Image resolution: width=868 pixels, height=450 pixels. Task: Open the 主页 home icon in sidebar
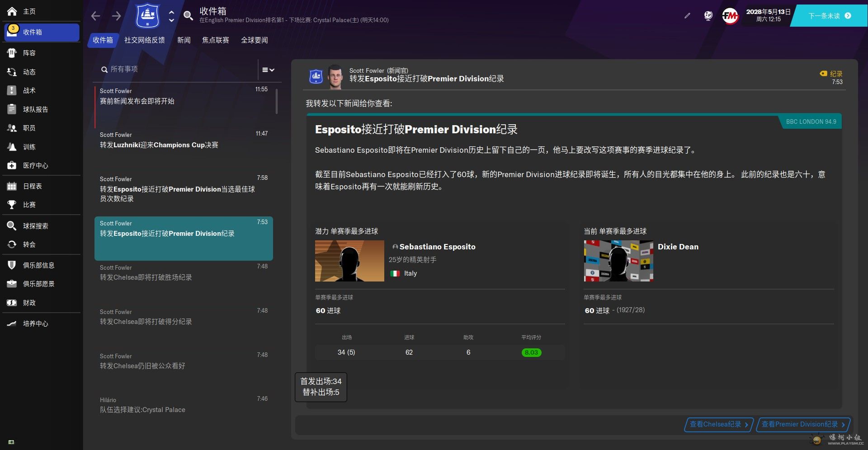12,11
